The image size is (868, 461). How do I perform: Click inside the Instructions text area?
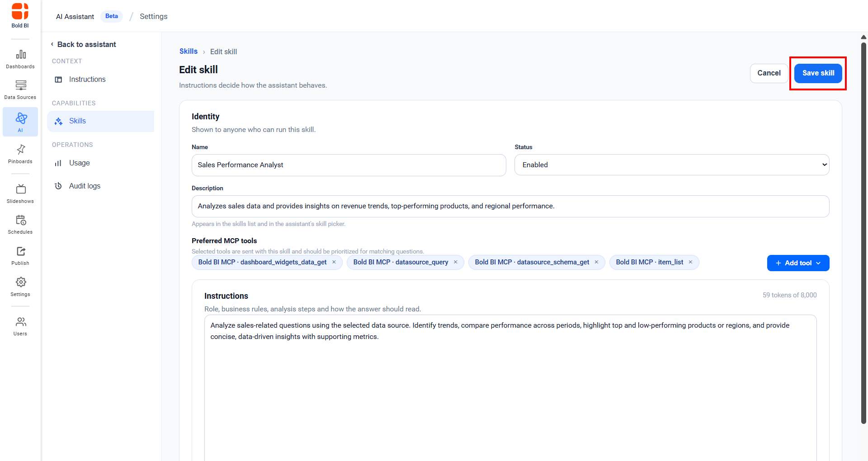[x=510, y=388]
